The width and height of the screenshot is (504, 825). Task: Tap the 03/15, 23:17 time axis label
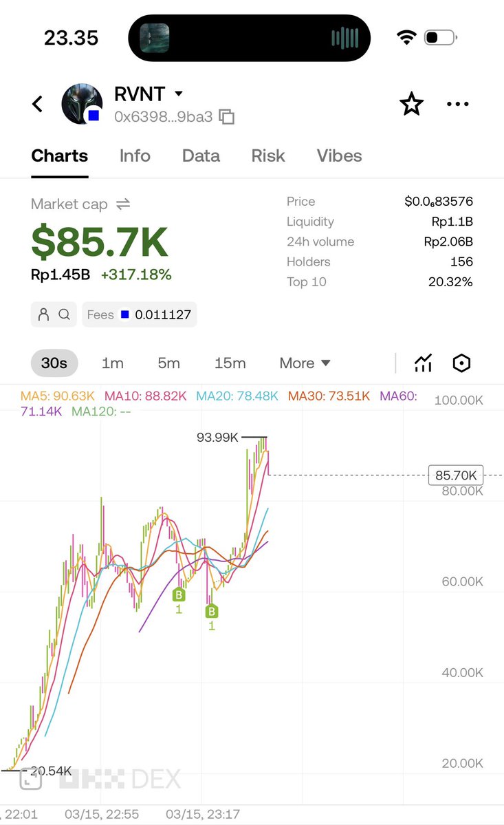203,815
